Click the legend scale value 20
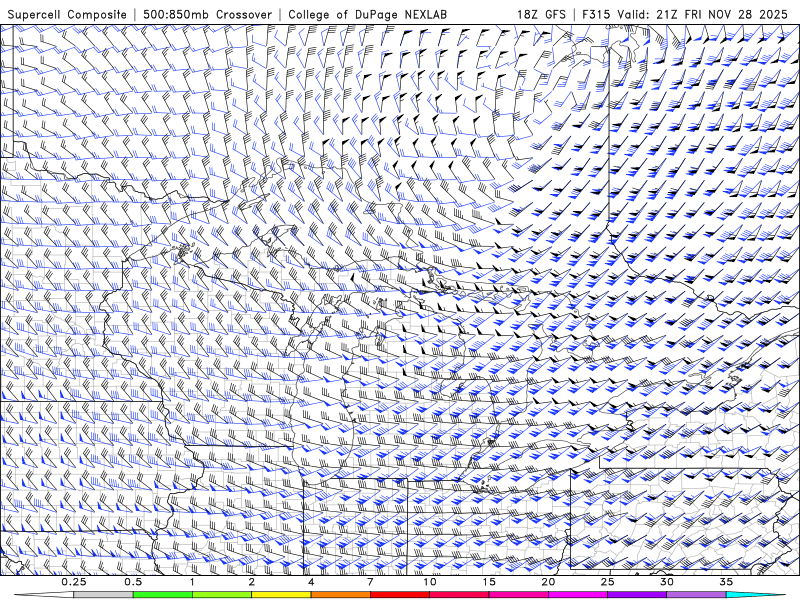This screenshot has height=600, width=800. point(548,582)
